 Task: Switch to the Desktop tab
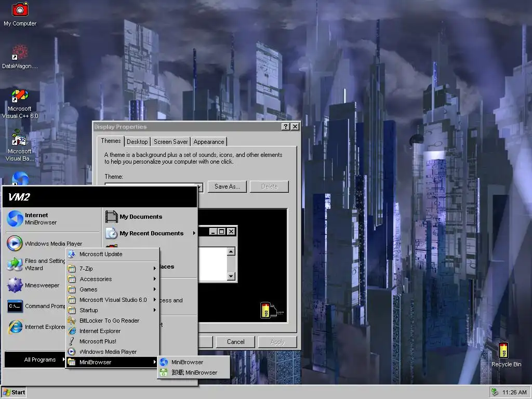(x=137, y=142)
